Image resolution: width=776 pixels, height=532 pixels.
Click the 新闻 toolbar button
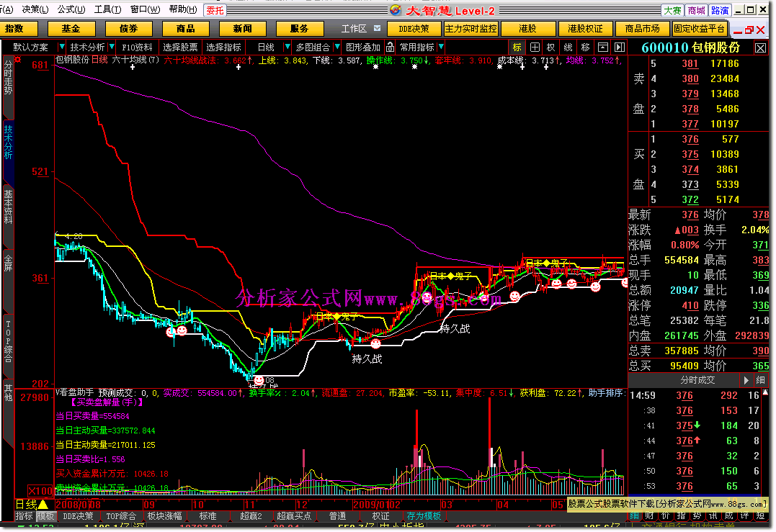point(243,29)
